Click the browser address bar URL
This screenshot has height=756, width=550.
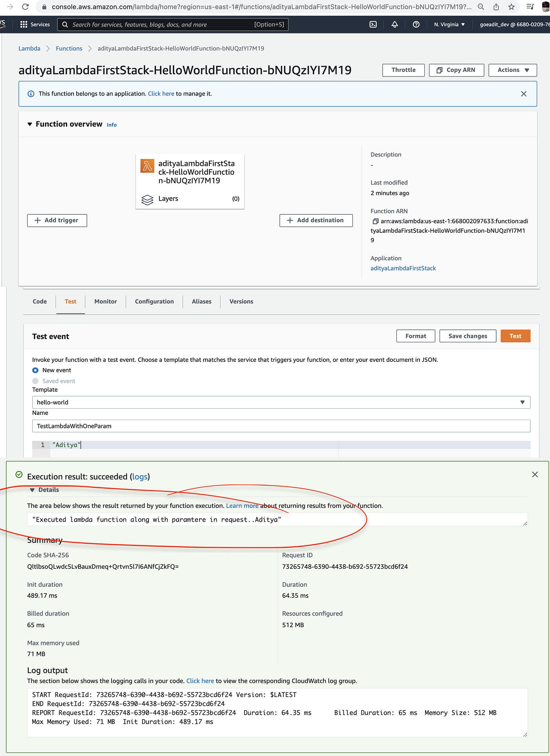pyautogui.click(x=261, y=7)
